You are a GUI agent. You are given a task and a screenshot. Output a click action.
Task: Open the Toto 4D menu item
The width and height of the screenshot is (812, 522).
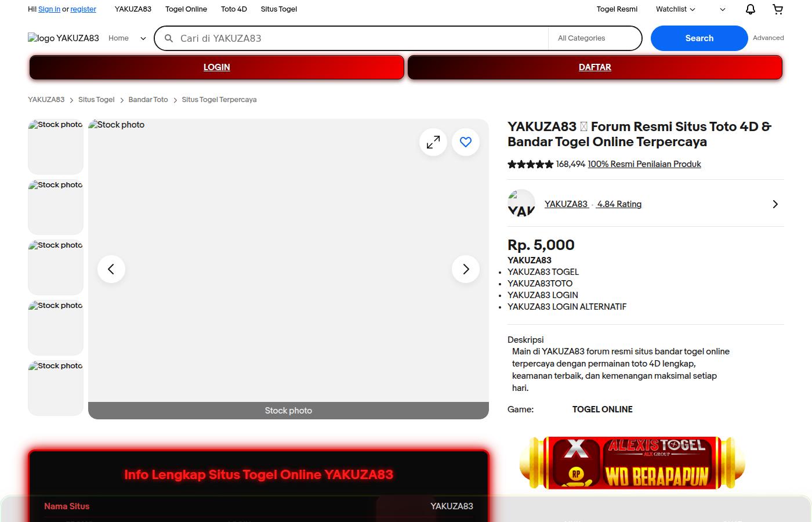[x=234, y=9]
